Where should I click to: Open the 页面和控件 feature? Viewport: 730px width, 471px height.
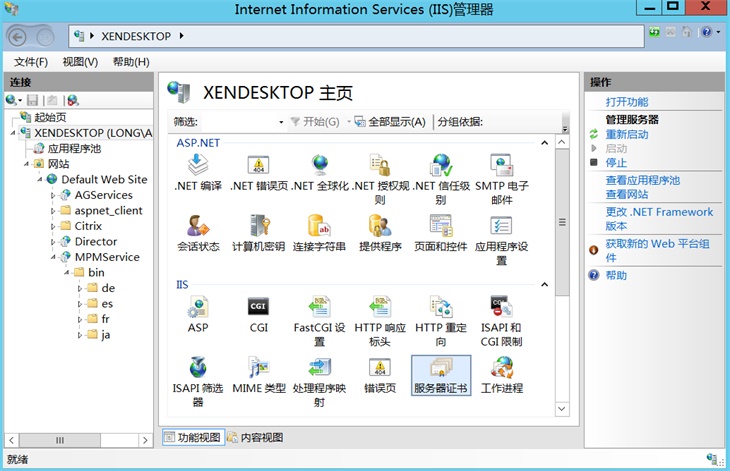pos(441,234)
